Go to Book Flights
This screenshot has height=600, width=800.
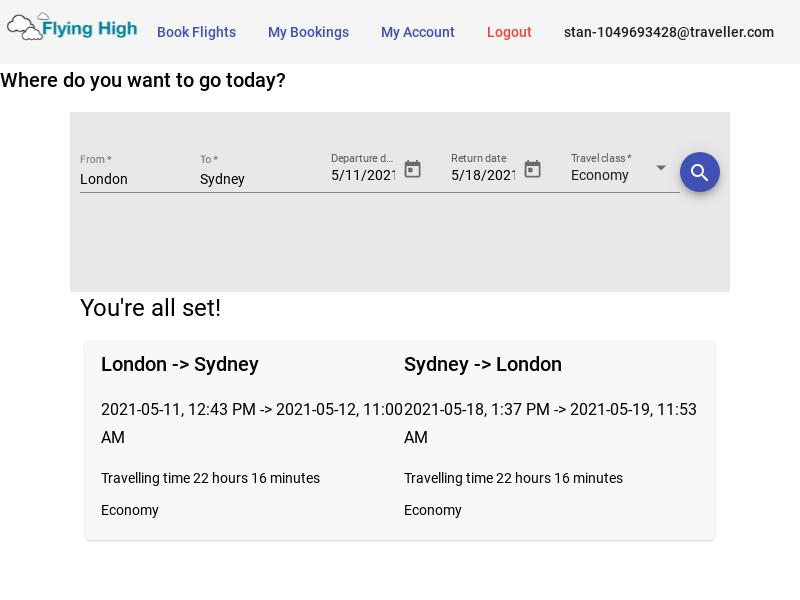pos(196,32)
